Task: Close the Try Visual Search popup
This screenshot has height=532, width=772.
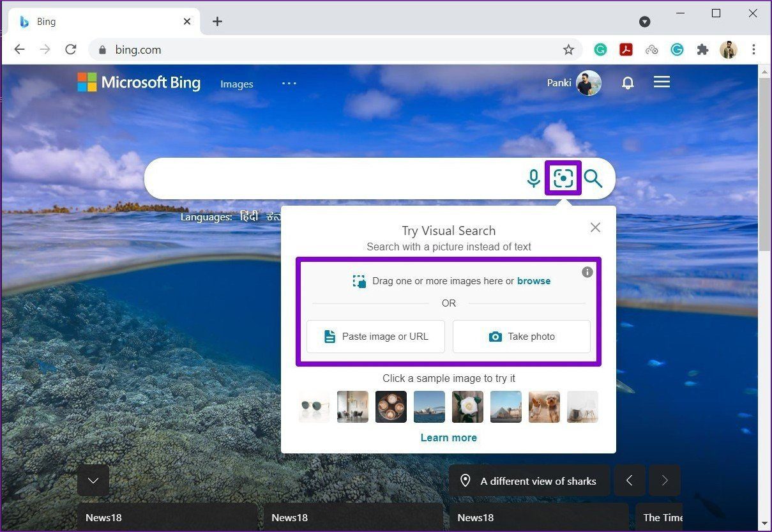Action: [x=595, y=227]
